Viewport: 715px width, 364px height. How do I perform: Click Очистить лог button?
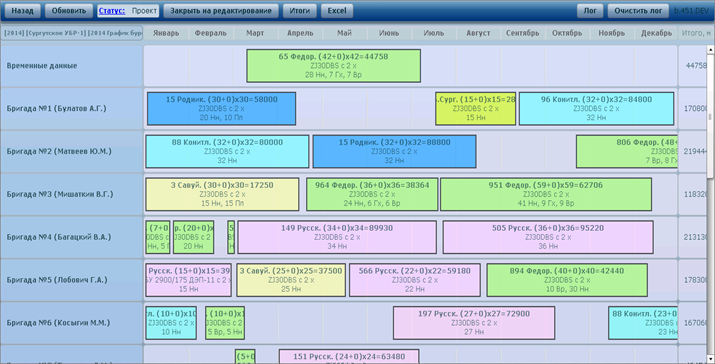(638, 10)
